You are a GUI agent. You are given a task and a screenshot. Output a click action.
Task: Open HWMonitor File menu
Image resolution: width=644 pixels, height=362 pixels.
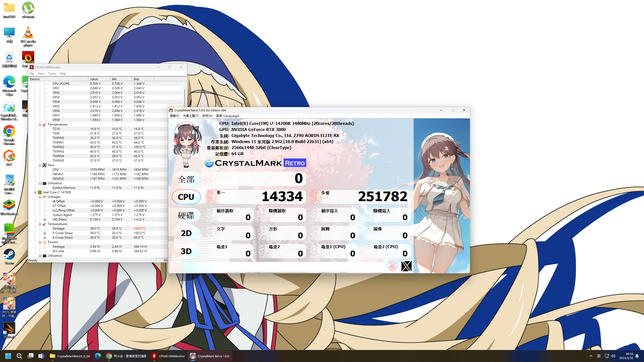[x=32, y=73]
